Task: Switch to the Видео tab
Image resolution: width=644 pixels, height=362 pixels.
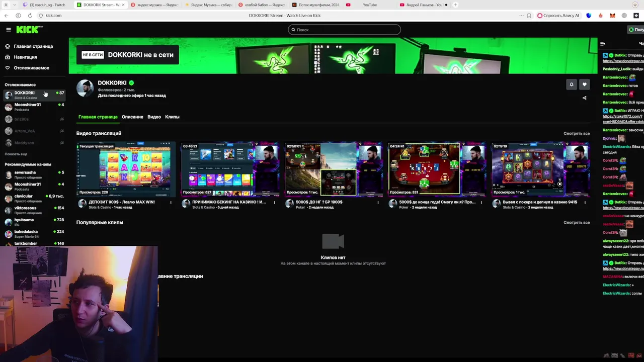Action: pos(154,117)
